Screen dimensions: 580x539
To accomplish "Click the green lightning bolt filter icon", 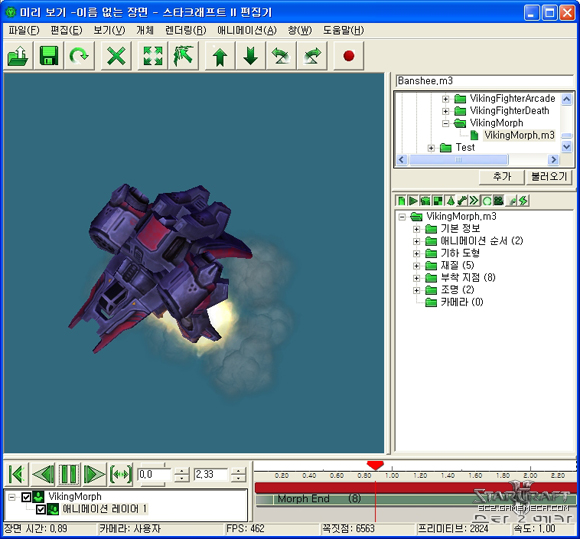I will (x=523, y=201).
